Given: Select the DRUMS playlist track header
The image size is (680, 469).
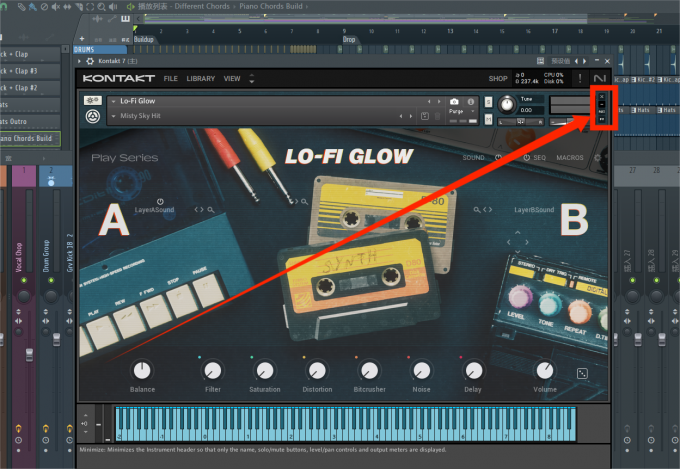Looking at the screenshot, I should (x=101, y=49).
